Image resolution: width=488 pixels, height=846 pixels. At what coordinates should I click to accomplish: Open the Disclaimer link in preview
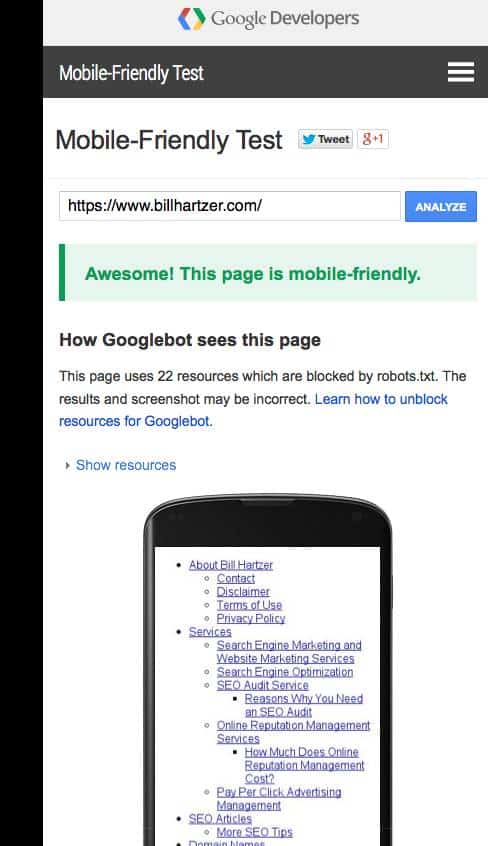(243, 592)
